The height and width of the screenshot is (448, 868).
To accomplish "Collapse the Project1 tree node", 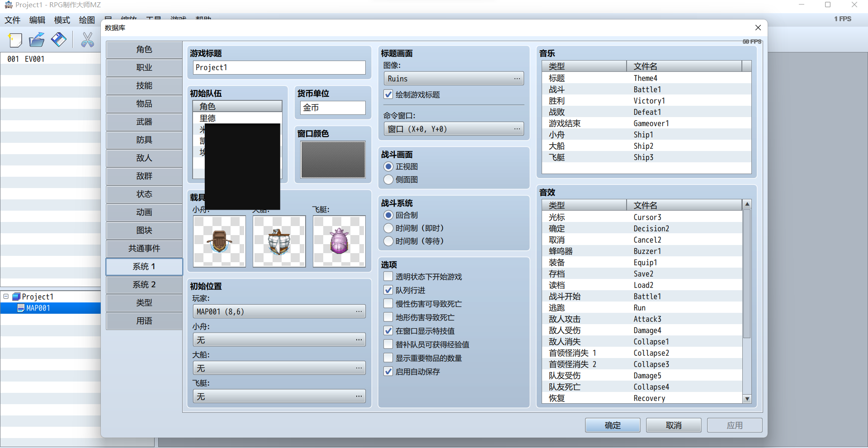I will coord(6,297).
